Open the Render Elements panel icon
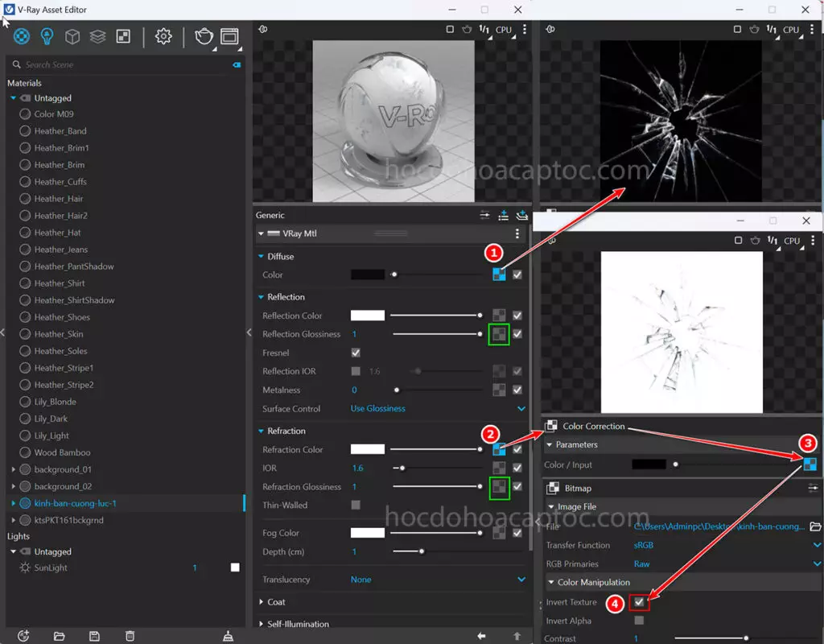Image resolution: width=824 pixels, height=644 pixels. (97, 35)
